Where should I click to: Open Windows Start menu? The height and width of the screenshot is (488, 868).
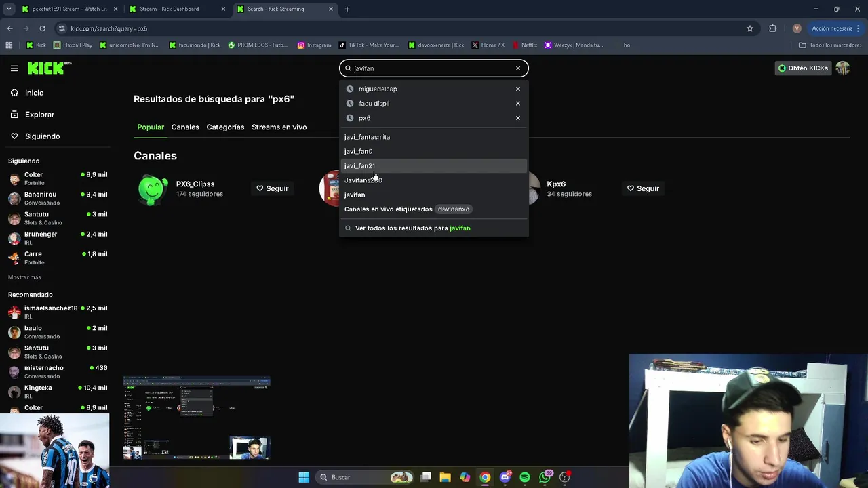point(304,477)
